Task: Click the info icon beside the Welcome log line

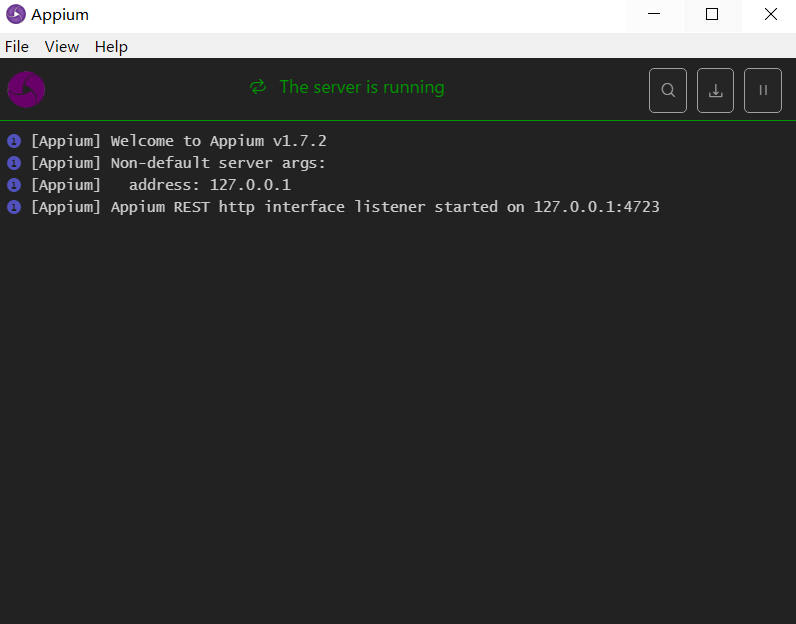Action: (14, 141)
